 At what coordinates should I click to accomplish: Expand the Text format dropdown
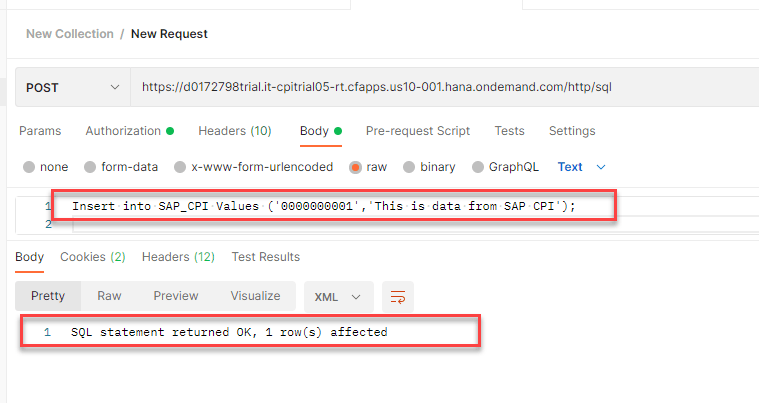581,167
